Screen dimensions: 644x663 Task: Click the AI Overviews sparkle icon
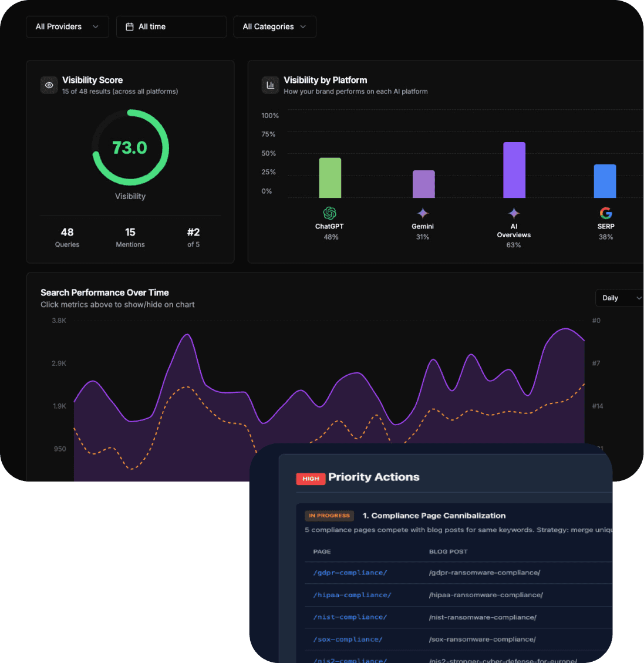point(514,213)
